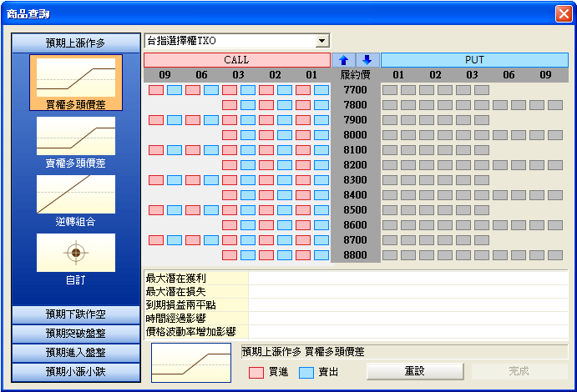Expand the 預期下跌作空 strategy section
This screenshot has width=577, height=392.
click(x=75, y=314)
